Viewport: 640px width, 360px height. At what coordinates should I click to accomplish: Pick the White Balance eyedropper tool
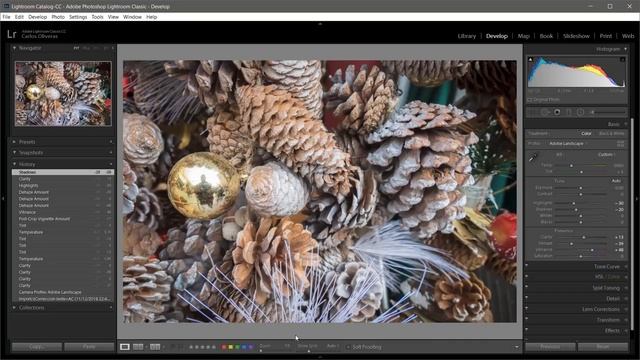(533, 157)
